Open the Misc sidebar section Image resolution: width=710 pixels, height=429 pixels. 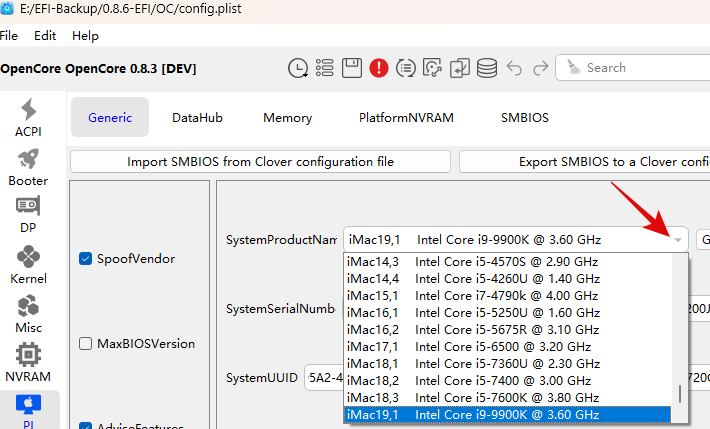pos(28,314)
